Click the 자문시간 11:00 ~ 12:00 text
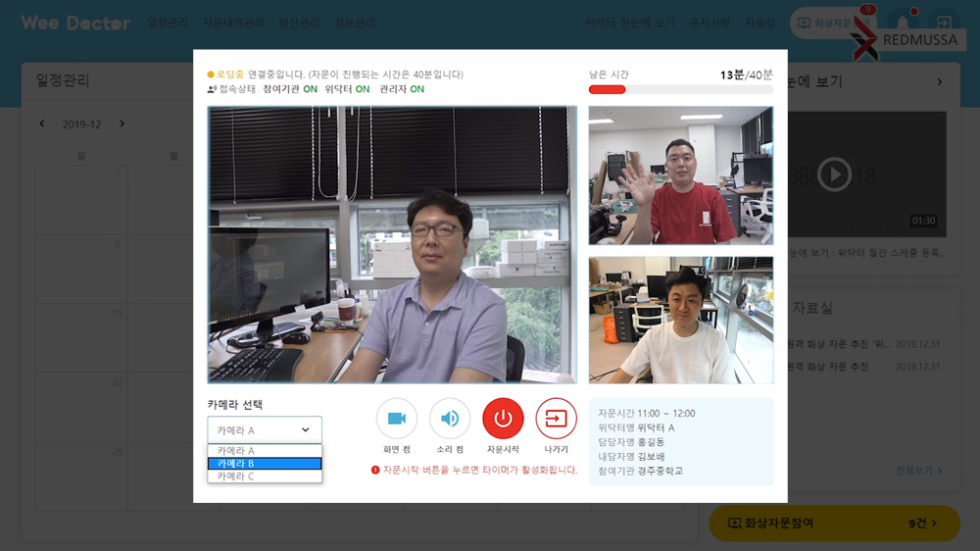This screenshot has width=980, height=551. (x=646, y=414)
